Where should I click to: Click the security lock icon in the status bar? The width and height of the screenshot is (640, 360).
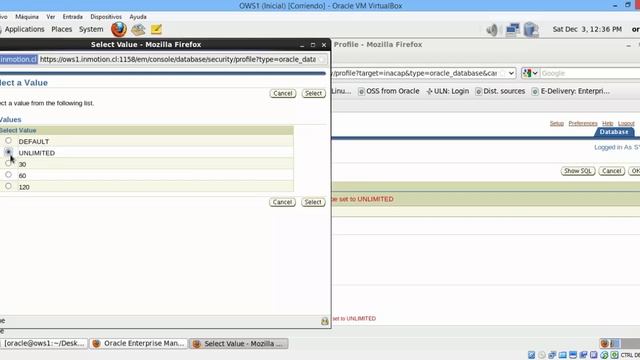324,321
